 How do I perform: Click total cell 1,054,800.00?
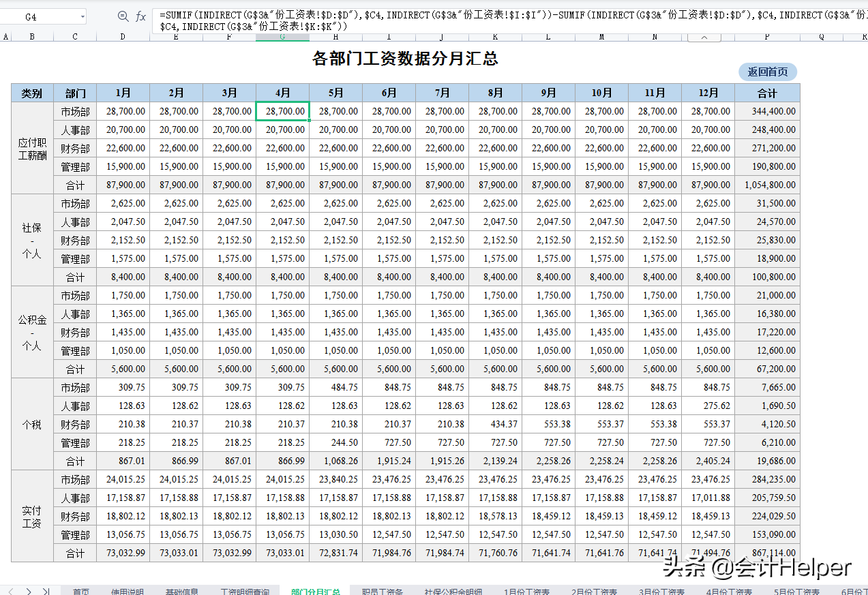(x=767, y=185)
